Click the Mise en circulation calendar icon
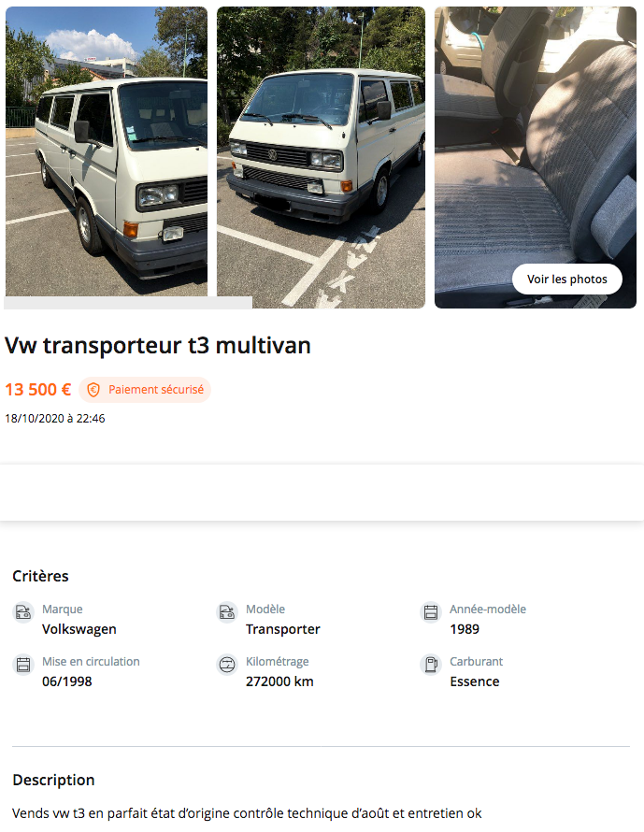The width and height of the screenshot is (644, 832). coord(22,665)
